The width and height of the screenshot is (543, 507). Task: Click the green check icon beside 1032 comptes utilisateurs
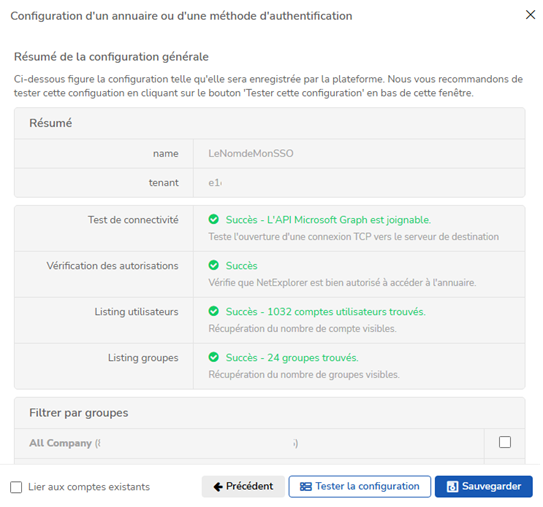pyautogui.click(x=214, y=311)
